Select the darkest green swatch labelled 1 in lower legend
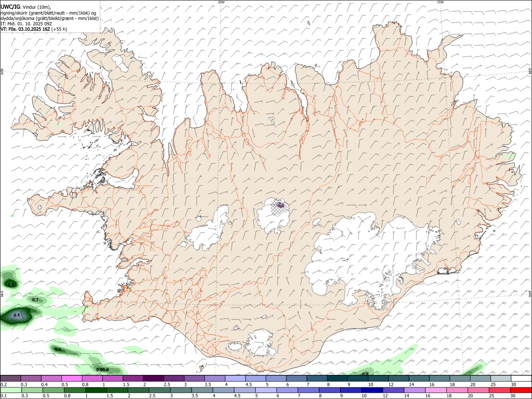This screenshot has height=399, width=532. [96, 390]
